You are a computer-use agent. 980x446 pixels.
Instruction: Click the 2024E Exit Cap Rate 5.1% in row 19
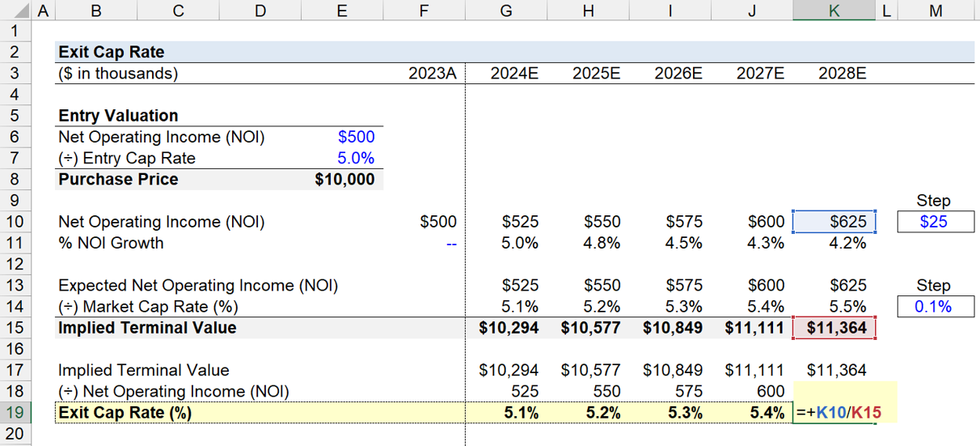click(x=506, y=413)
